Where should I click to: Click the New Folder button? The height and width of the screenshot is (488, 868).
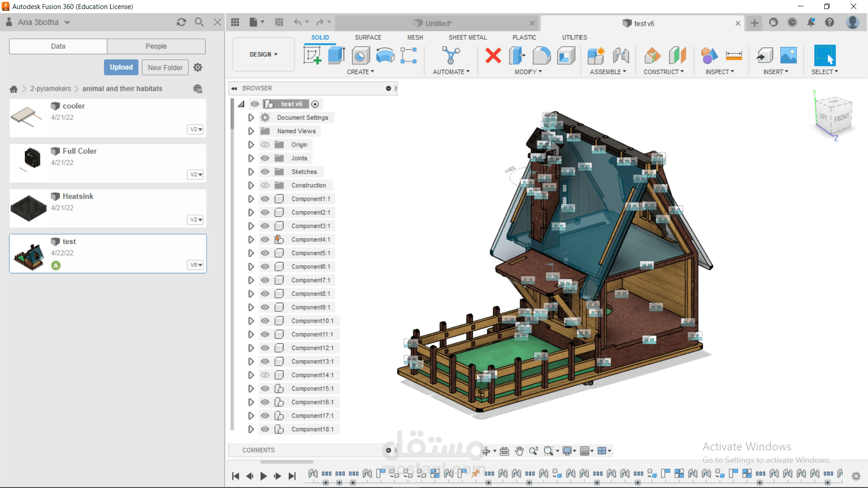pyautogui.click(x=165, y=67)
